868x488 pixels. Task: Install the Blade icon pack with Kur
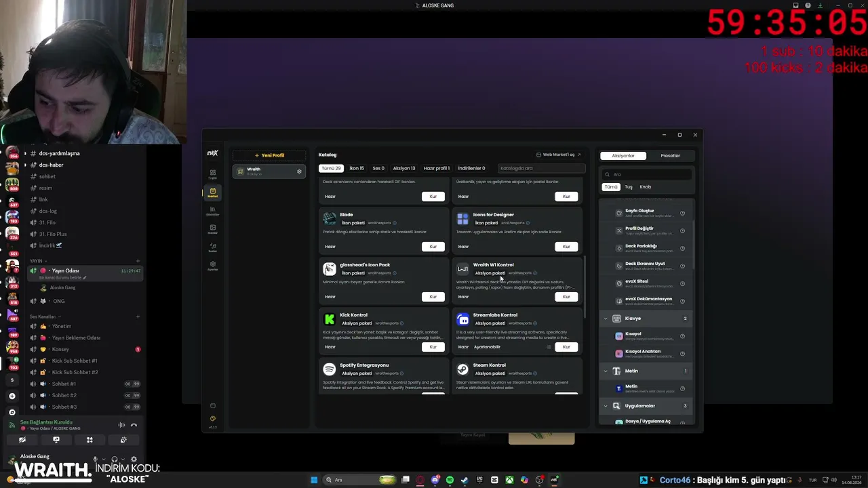(433, 247)
